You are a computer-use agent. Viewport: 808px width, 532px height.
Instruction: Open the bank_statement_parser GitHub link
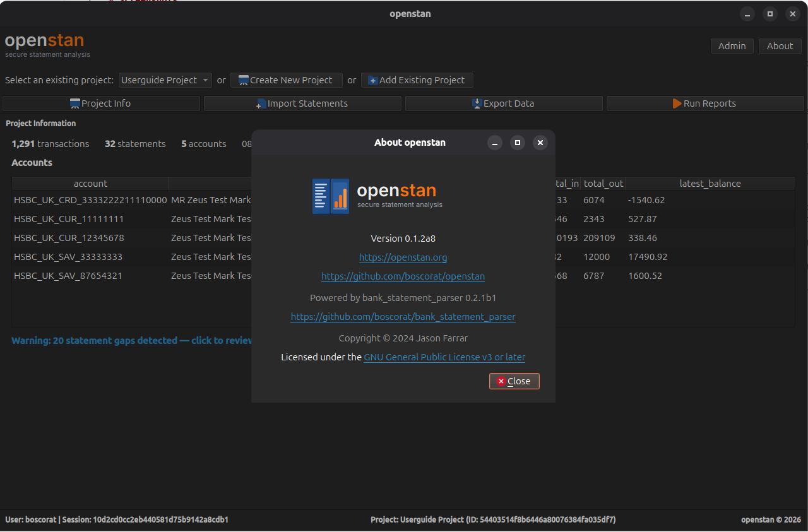tap(403, 317)
